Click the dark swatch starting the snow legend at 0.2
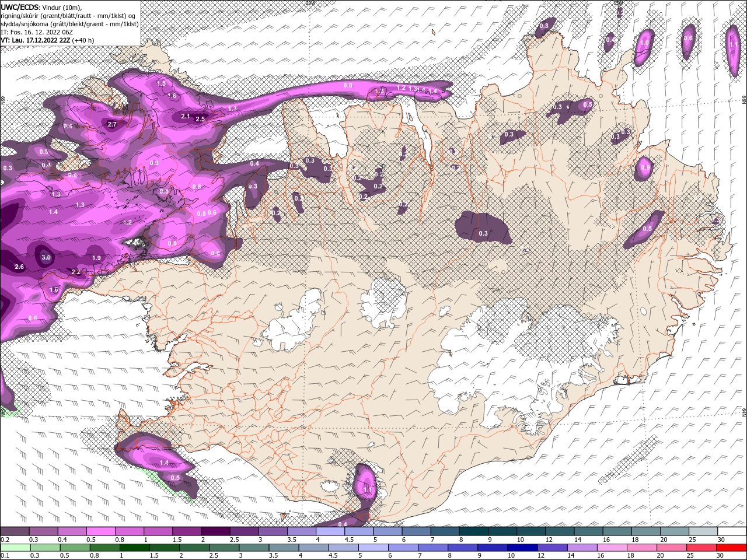This screenshot has width=747, height=560. coord(15,531)
